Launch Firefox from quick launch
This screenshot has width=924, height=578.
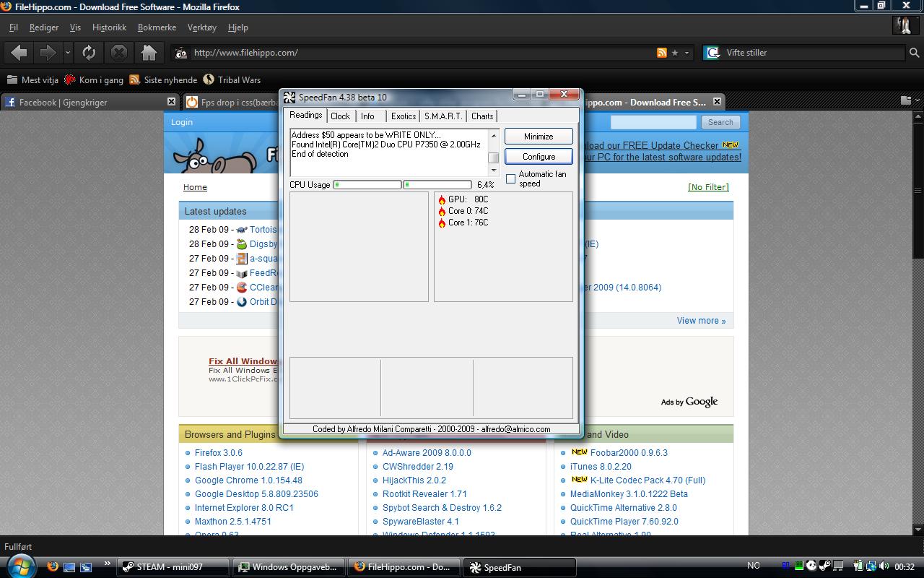pyautogui.click(x=52, y=566)
